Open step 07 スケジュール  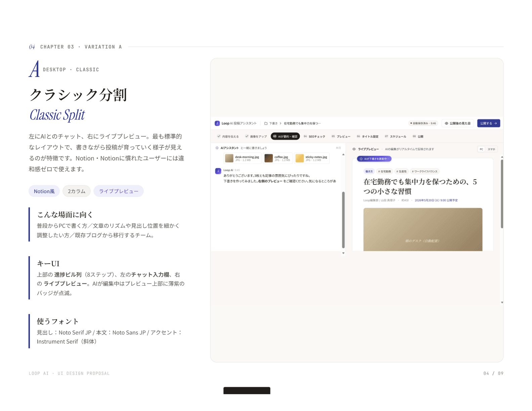pyautogui.click(x=395, y=136)
